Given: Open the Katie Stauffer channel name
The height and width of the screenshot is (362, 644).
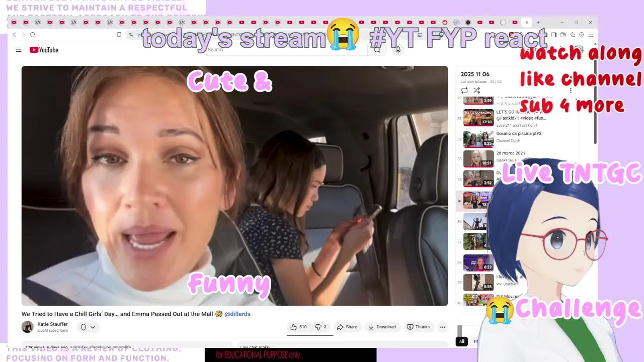Looking at the screenshot, I should [x=52, y=324].
